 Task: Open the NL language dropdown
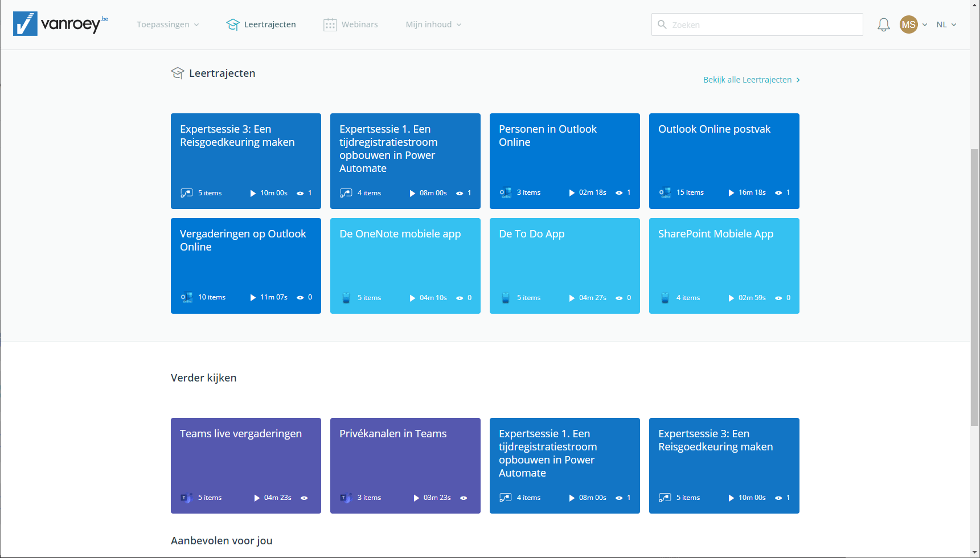[x=946, y=24]
